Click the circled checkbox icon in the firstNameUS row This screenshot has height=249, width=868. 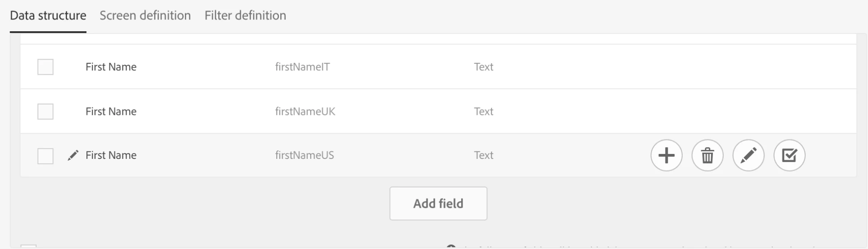[x=789, y=155]
